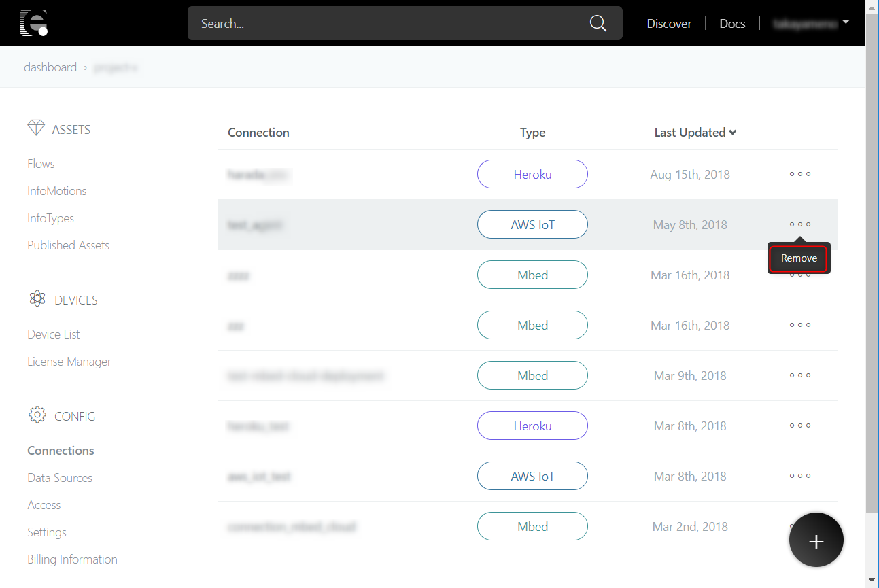Open three-dot menu for Mar 8th AWS IoT row

[799, 476]
